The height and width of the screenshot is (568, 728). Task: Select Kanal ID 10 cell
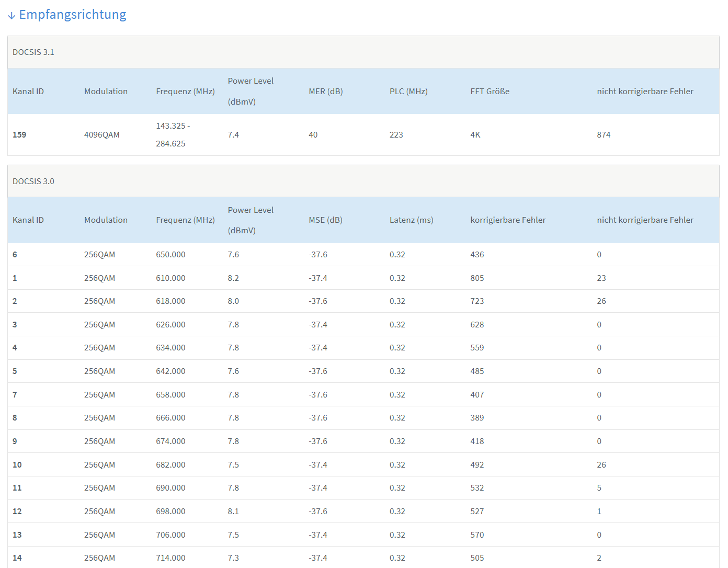[17, 465]
